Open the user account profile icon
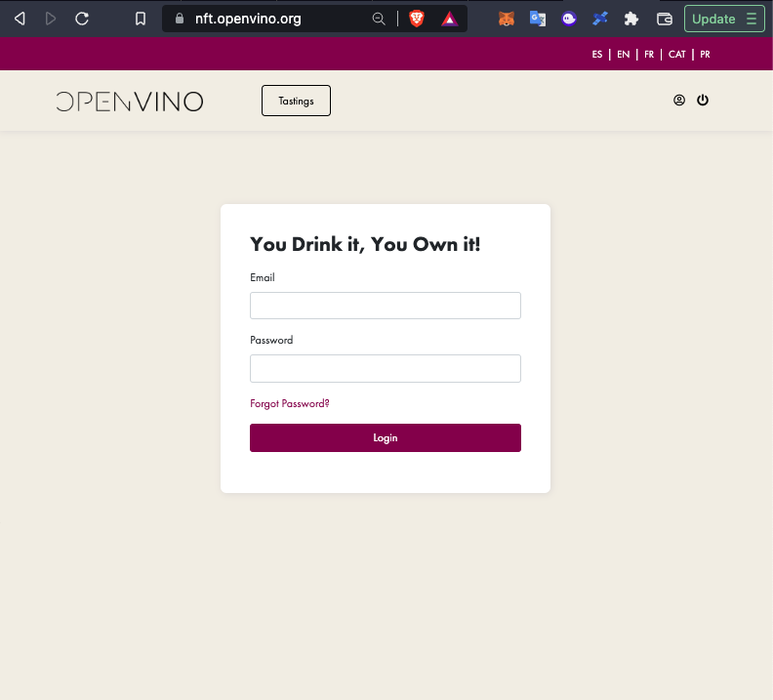The image size is (773, 700). click(679, 101)
